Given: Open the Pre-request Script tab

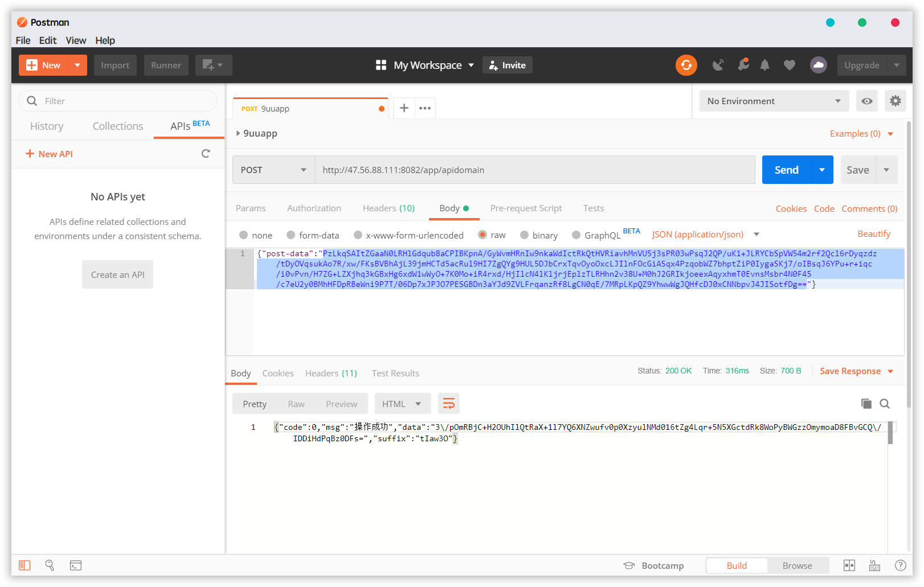Looking at the screenshot, I should coord(526,208).
